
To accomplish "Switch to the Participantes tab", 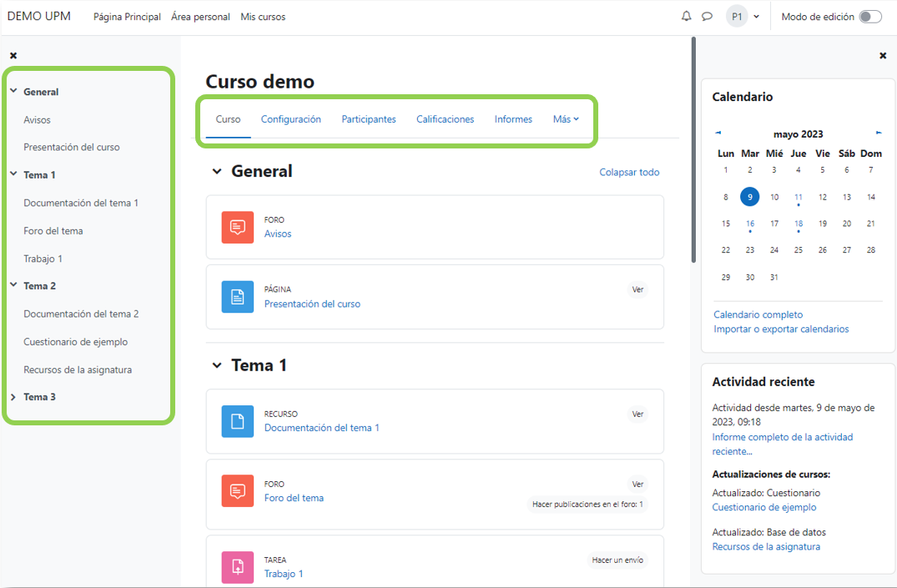I will coord(369,119).
